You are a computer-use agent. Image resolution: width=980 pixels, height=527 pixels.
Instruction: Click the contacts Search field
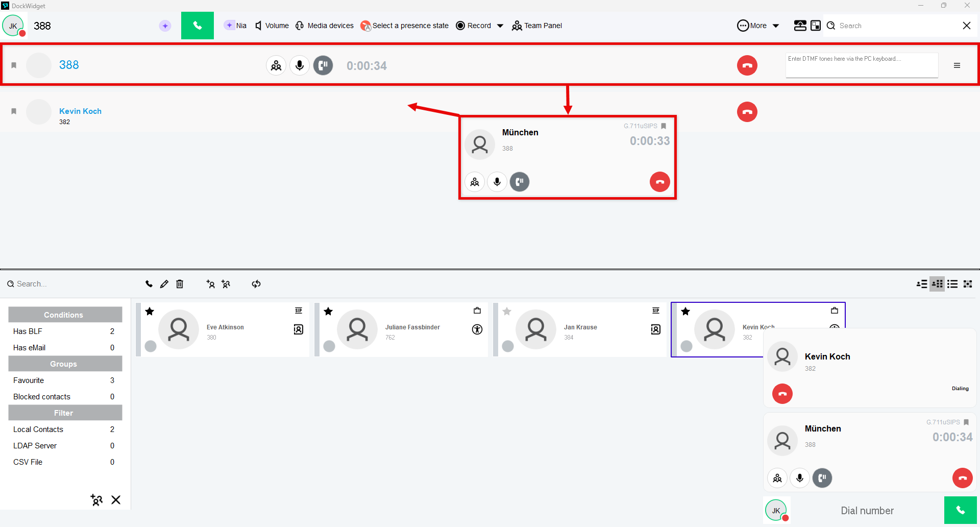[71, 284]
